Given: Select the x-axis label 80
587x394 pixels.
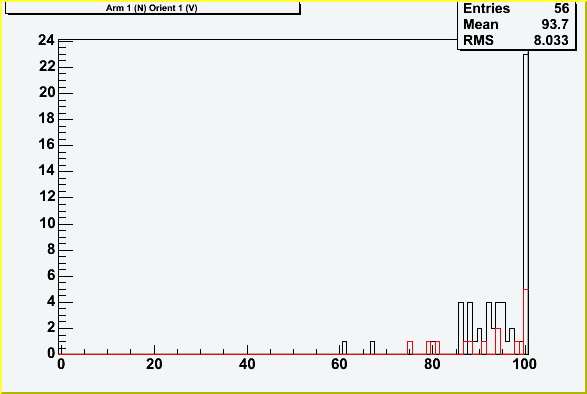Looking at the screenshot, I should click(432, 364).
